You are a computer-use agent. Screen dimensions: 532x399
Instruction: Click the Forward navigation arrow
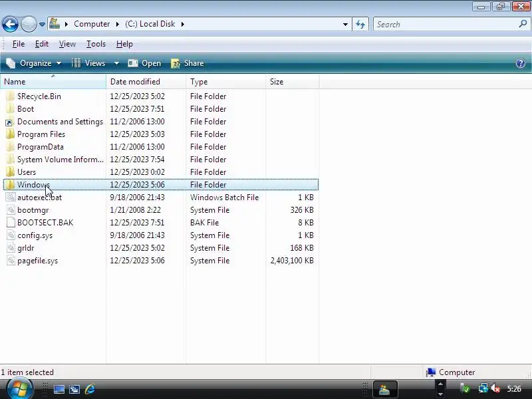29,24
